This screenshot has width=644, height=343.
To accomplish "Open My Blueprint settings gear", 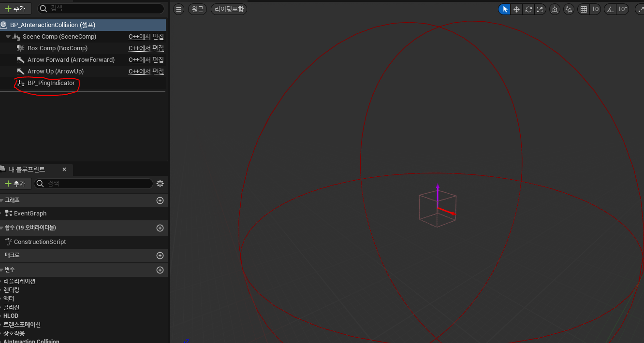I will tap(160, 184).
